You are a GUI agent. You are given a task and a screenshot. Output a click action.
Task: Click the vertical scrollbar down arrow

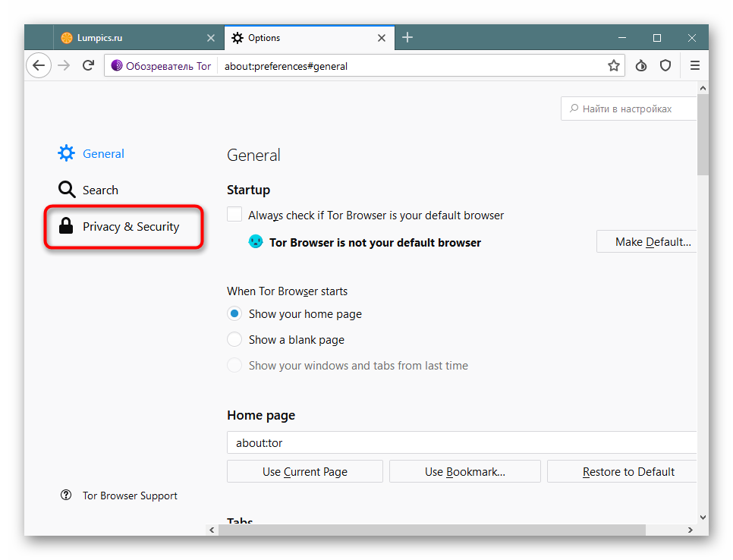click(703, 516)
